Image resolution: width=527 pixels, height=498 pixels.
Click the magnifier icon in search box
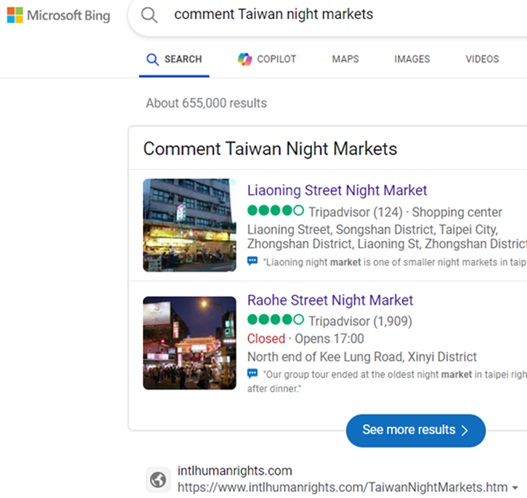coord(149,15)
